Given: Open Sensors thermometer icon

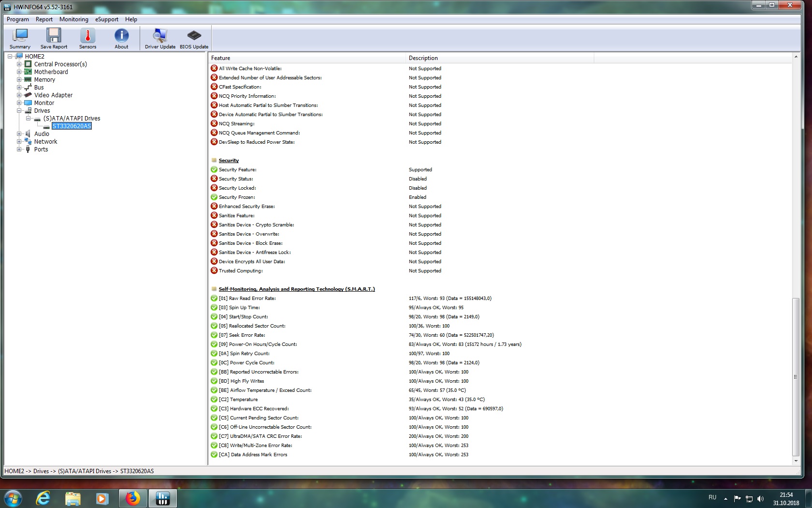Looking at the screenshot, I should (x=87, y=38).
